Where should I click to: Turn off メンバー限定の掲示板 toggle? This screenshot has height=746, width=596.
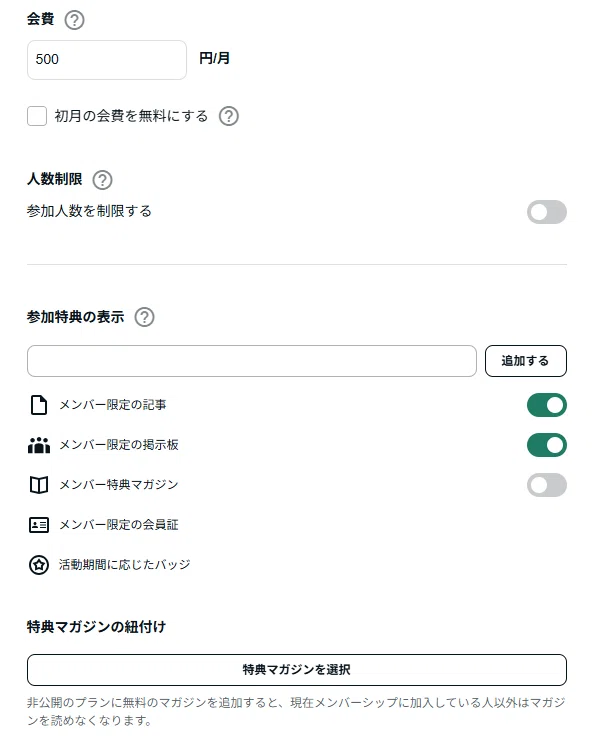(x=547, y=445)
